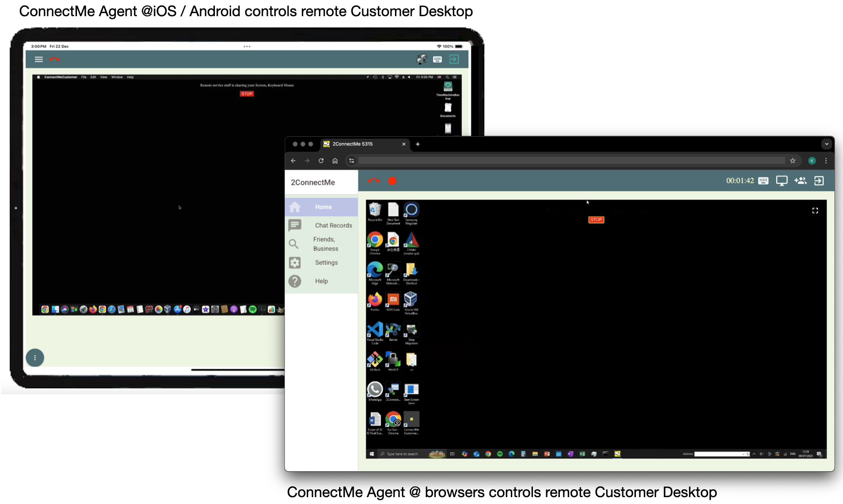Click STOP button on remote Mac desktop
Image resolution: width=843 pixels, height=504 pixels.
click(247, 94)
